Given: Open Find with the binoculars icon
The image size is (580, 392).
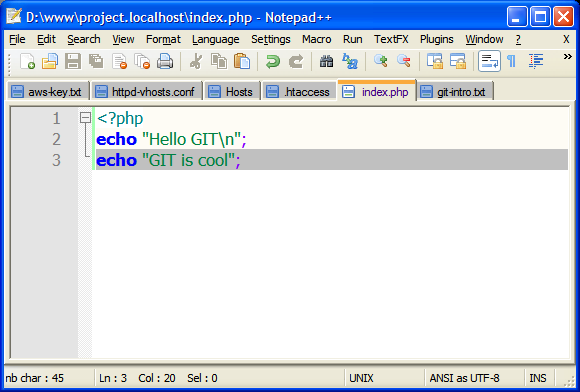Looking at the screenshot, I should point(326,61).
